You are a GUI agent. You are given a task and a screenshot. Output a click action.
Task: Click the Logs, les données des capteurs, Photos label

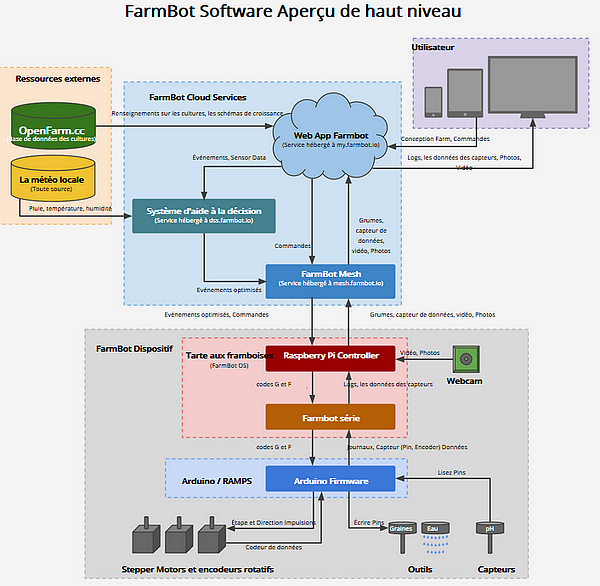click(464, 162)
